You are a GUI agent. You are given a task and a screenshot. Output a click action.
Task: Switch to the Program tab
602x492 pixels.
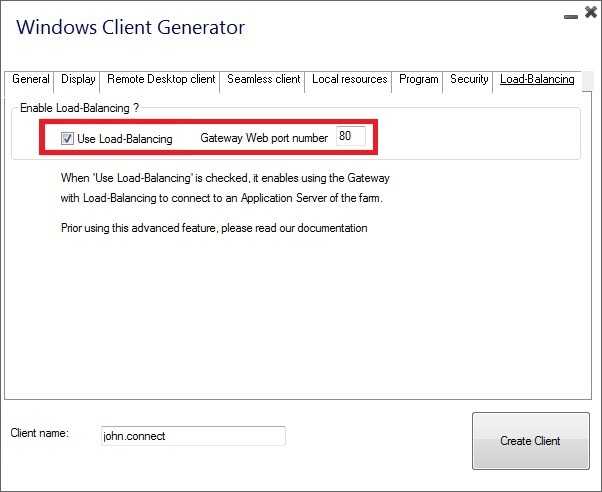[419, 80]
